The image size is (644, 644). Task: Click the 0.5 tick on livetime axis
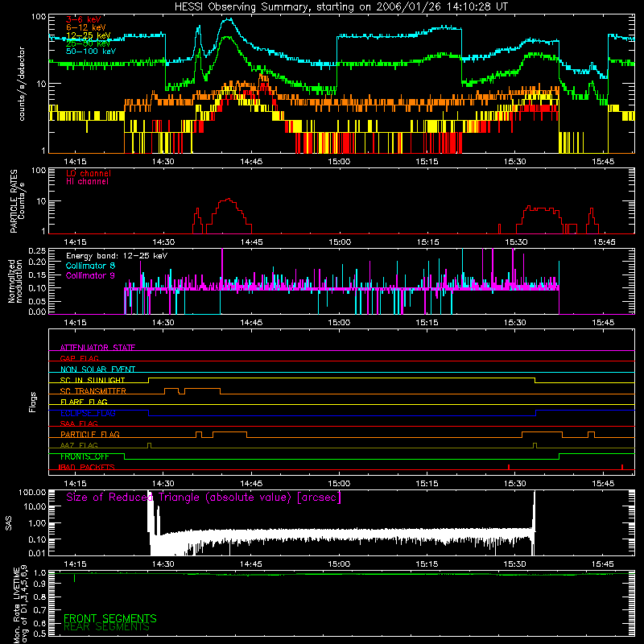40,634
